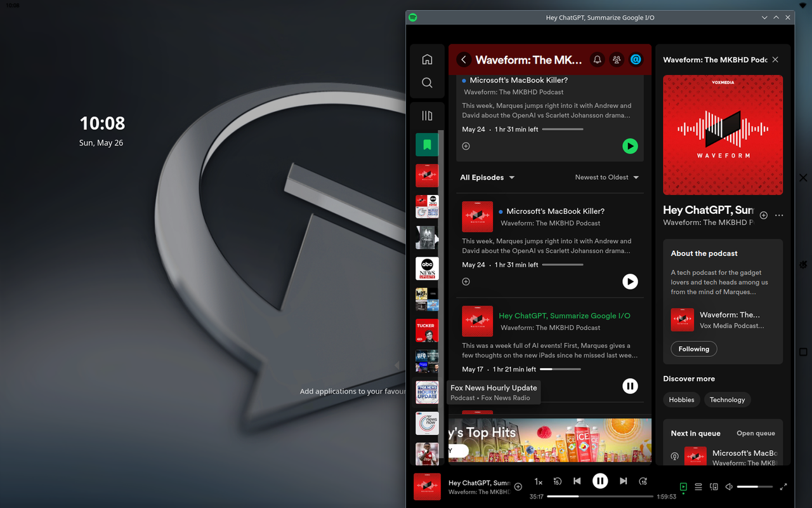Toggle the queue list button
This screenshot has width=812, height=508.
pyautogui.click(x=698, y=487)
